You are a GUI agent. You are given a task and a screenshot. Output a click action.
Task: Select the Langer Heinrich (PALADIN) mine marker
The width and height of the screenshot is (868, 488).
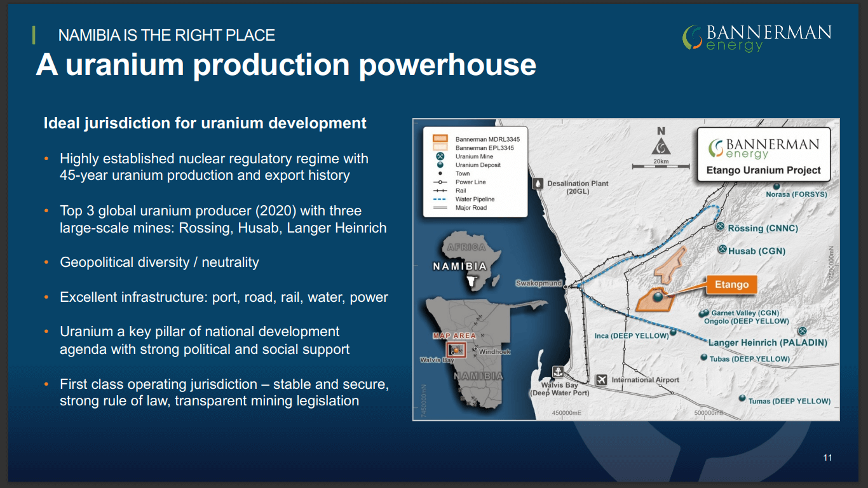802,330
